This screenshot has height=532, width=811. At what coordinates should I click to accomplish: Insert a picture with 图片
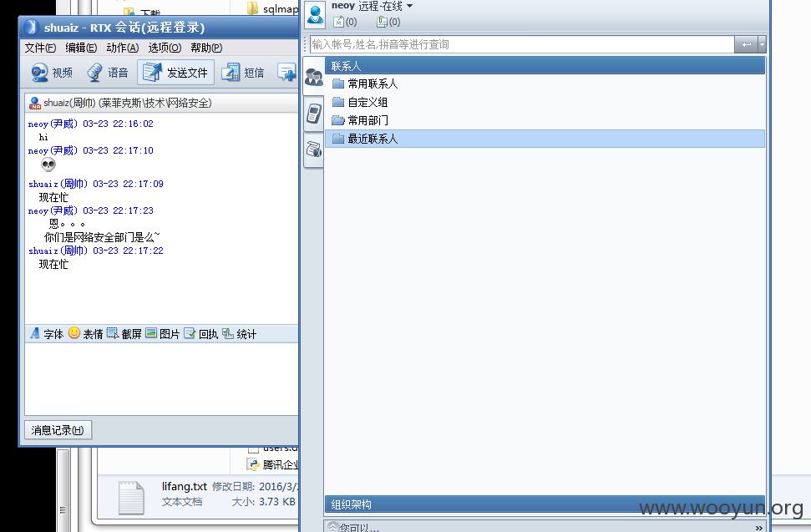pos(162,334)
